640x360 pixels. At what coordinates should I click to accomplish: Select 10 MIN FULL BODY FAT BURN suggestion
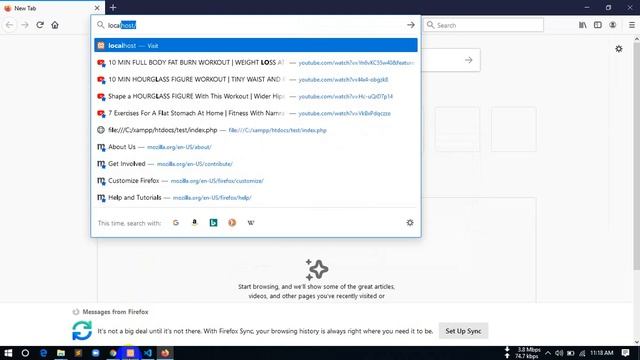[256, 62]
